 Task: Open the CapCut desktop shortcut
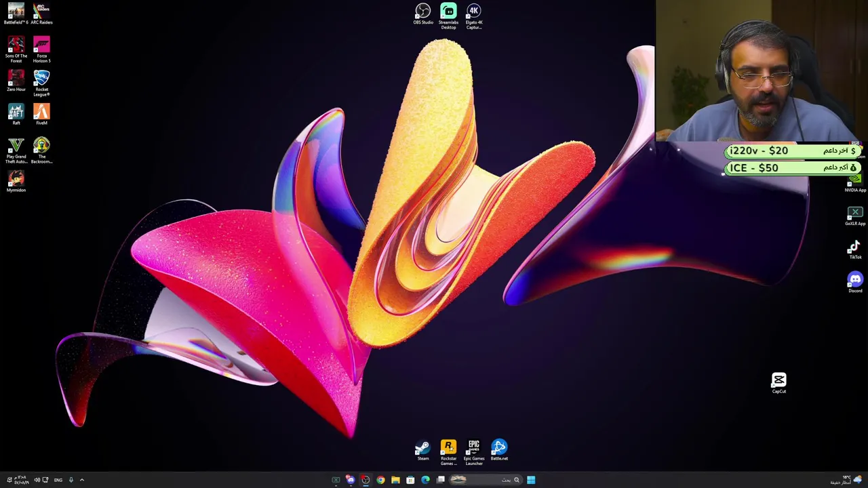coord(778,383)
